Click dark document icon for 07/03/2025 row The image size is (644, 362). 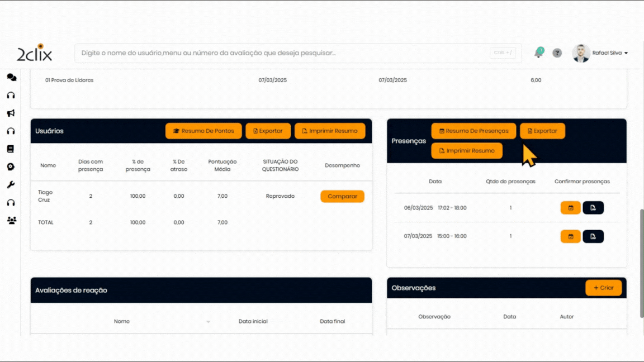coord(593,236)
